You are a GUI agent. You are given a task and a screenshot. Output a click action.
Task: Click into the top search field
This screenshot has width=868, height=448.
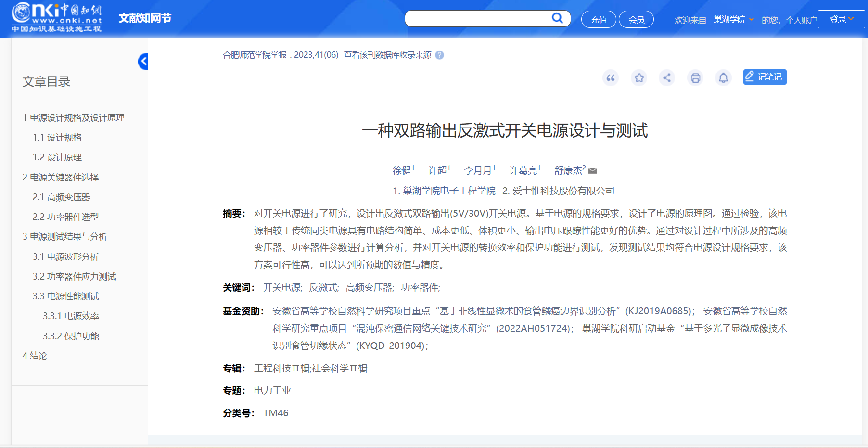(x=476, y=19)
